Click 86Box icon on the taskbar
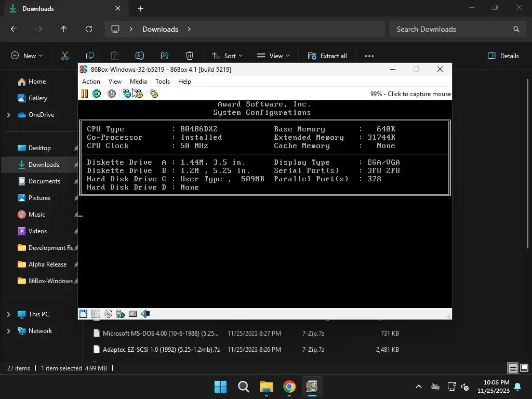This screenshot has width=532, height=399. pyautogui.click(x=312, y=387)
